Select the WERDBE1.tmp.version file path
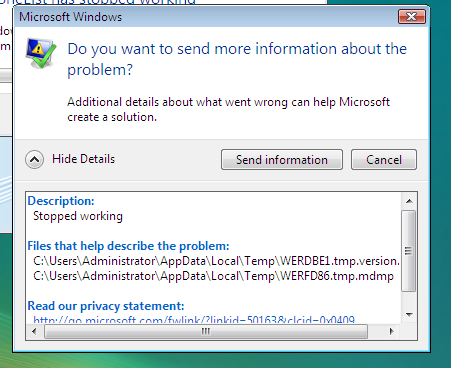The width and height of the screenshot is (451, 368). click(216, 261)
